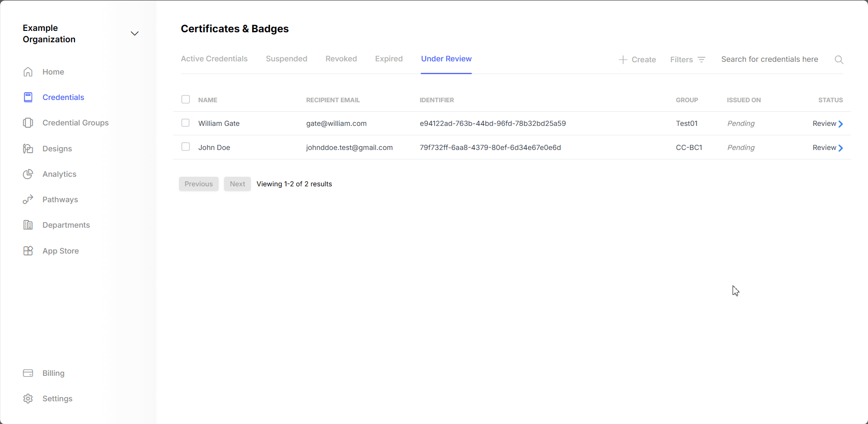Screen dimensions: 868x424
Task: Click the Pathways icon in sidebar
Action: [28, 200]
